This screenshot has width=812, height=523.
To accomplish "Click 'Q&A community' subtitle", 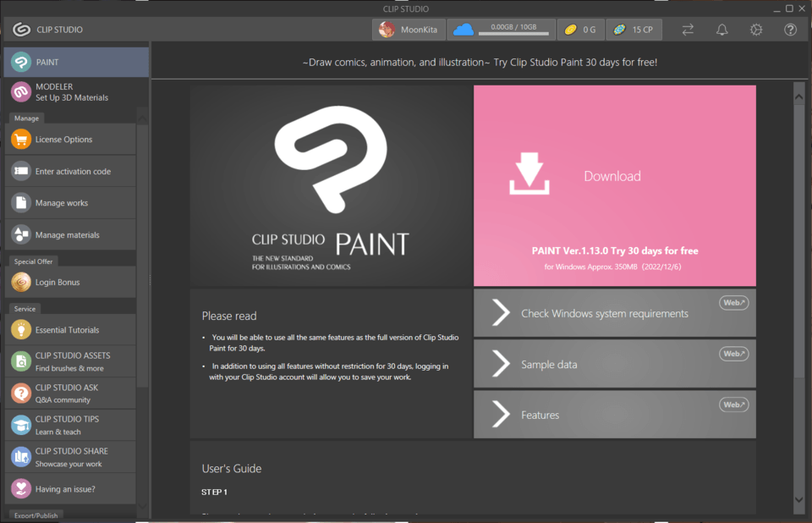I will [63, 400].
